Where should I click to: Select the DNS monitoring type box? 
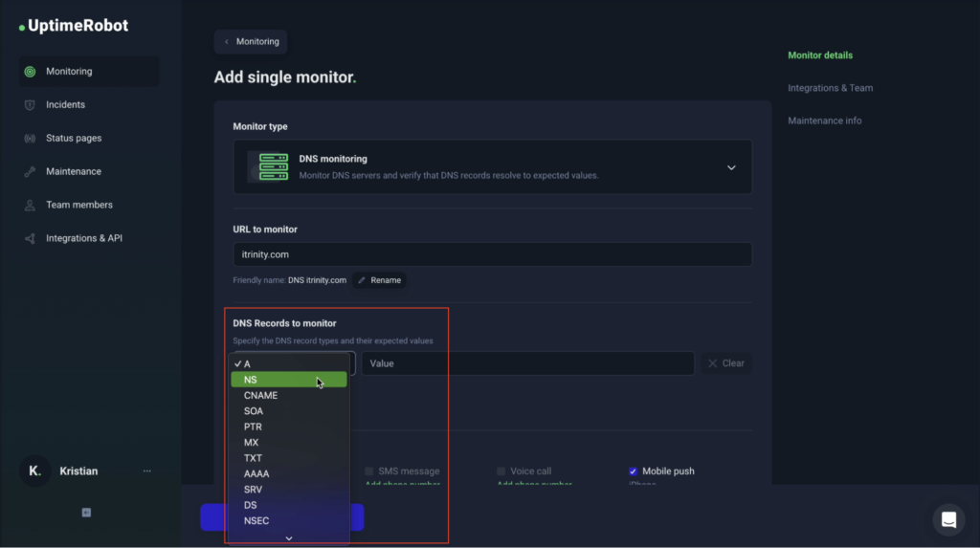pyautogui.click(x=493, y=166)
